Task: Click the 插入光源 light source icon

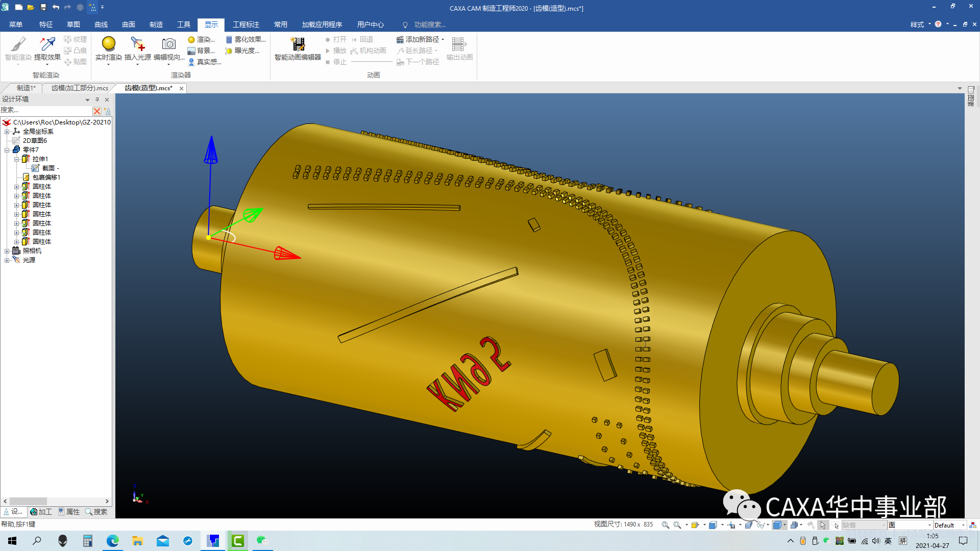Action: coord(138,44)
